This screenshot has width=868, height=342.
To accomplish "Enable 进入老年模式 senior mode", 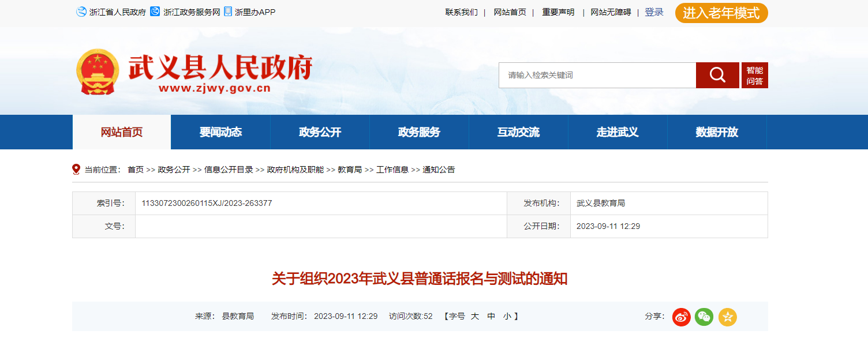I will pos(721,13).
